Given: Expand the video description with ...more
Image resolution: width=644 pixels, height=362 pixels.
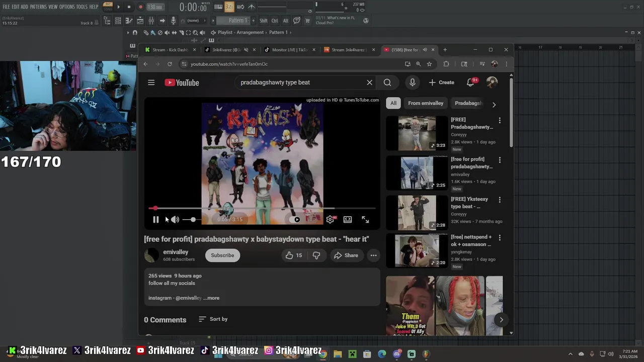Looking at the screenshot, I should (211, 298).
